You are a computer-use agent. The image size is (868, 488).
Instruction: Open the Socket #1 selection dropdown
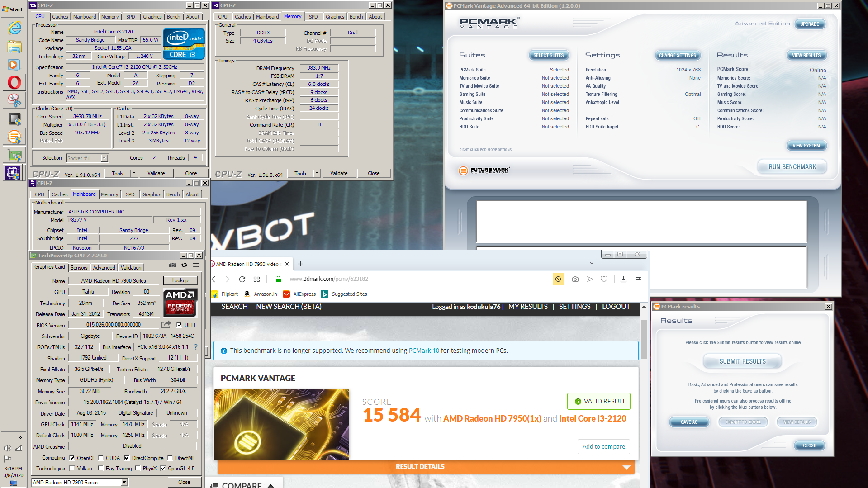(104, 158)
